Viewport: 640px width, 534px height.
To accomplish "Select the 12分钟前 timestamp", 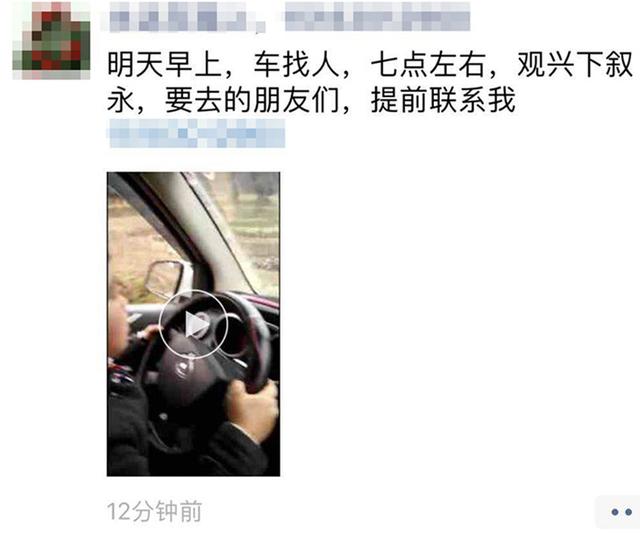I will [154, 512].
